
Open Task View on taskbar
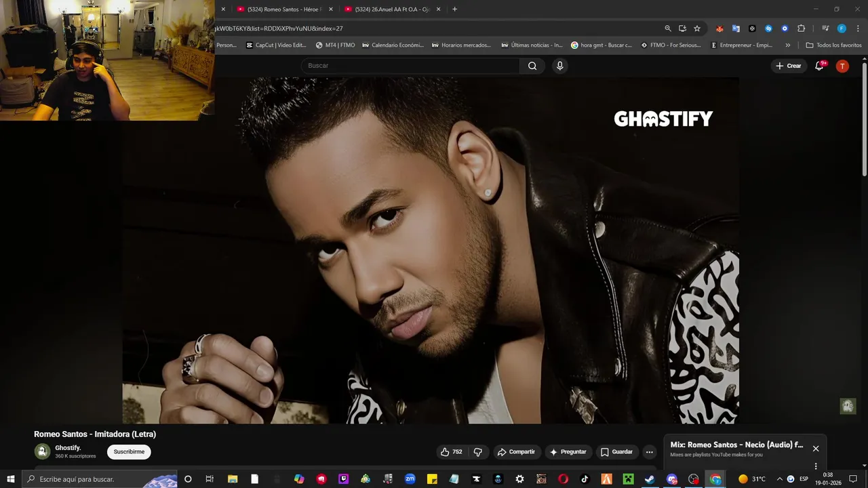[x=210, y=479]
